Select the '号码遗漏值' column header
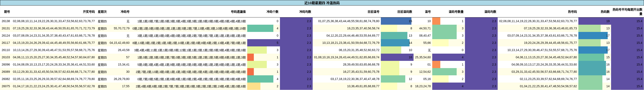644x90 pixels. tap(238, 12)
